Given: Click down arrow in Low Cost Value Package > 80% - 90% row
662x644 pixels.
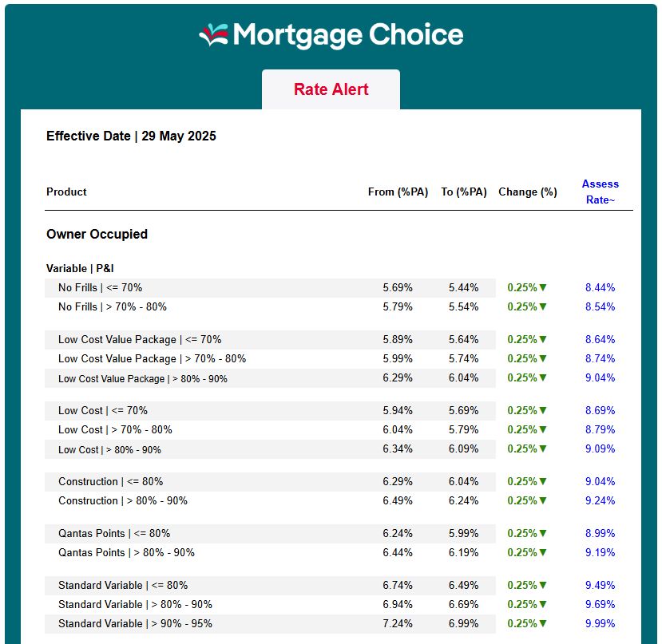Looking at the screenshot, I should (x=543, y=378).
